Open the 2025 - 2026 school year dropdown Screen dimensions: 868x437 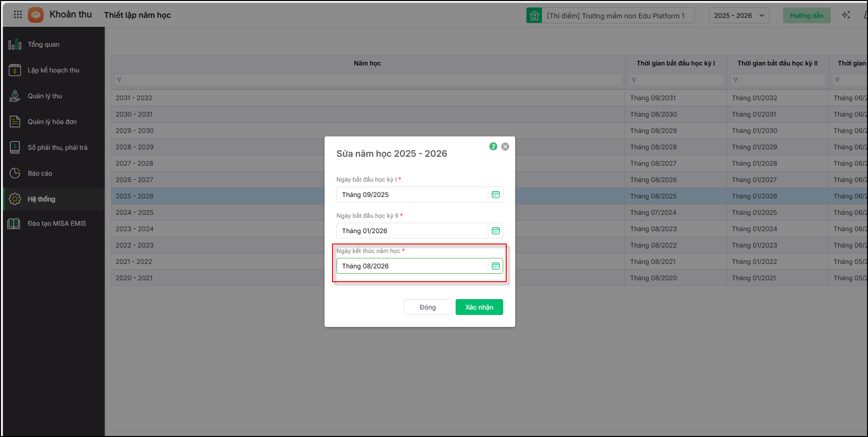tap(739, 15)
